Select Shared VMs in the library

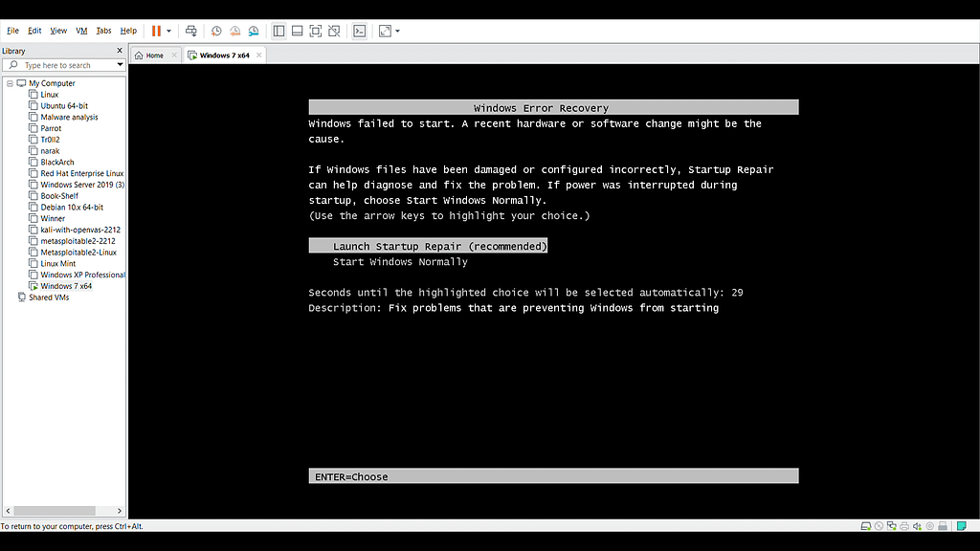(49, 297)
